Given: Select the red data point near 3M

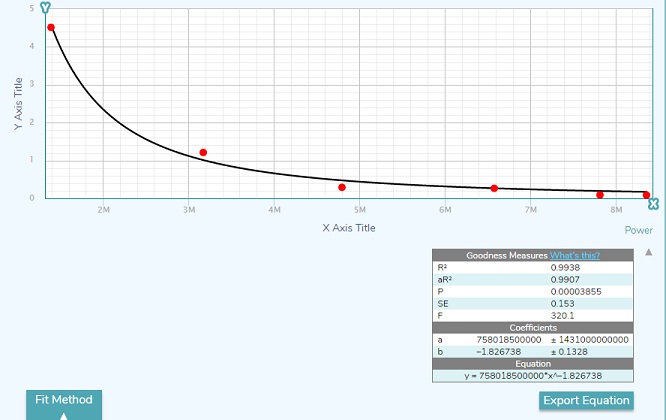Looking at the screenshot, I should [x=203, y=153].
